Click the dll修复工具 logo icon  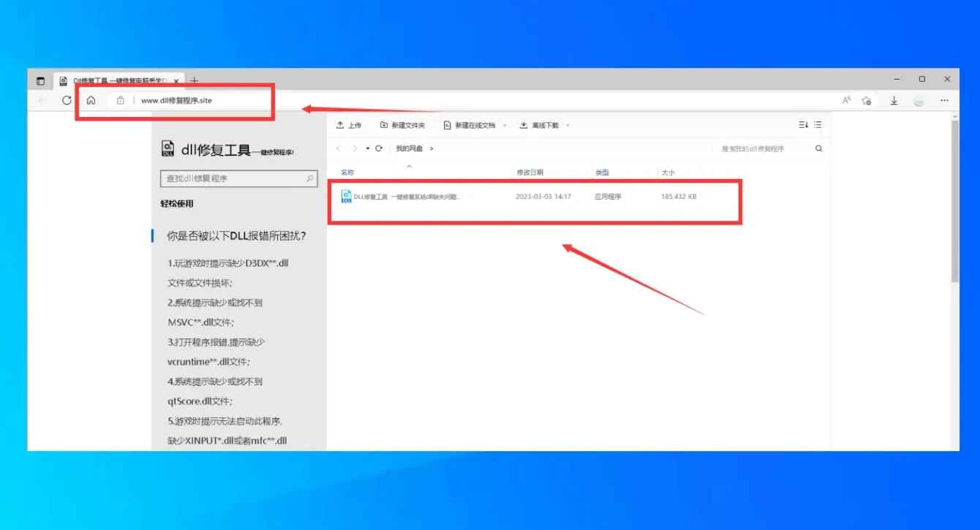167,149
